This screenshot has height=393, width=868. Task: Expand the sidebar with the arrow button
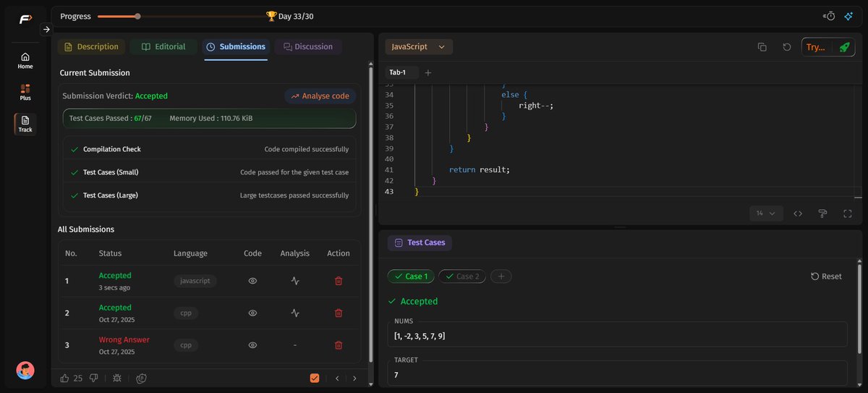point(46,30)
